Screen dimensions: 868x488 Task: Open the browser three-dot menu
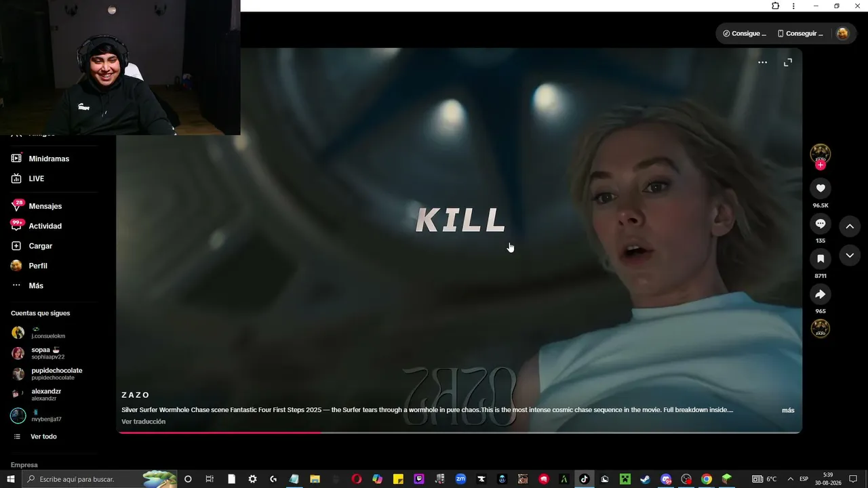(x=793, y=6)
